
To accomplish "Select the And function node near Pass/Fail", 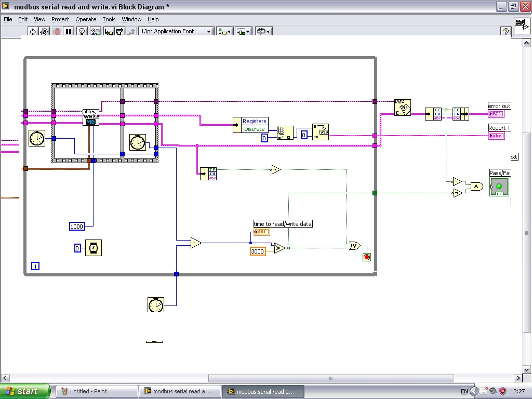I will [x=477, y=187].
